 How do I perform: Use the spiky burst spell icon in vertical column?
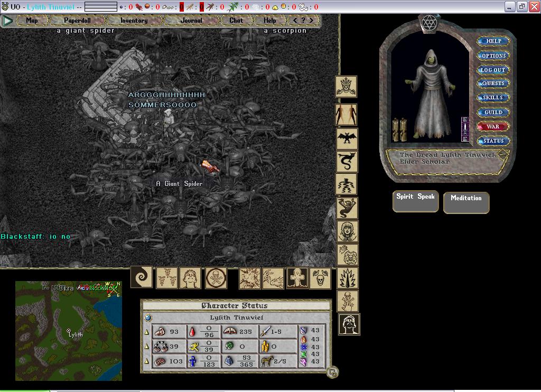tap(348, 278)
